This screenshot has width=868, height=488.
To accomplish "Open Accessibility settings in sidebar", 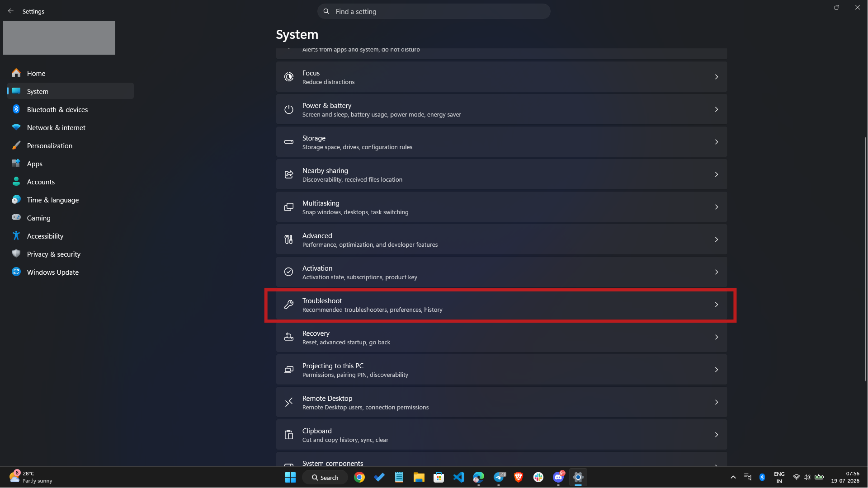I will [x=71, y=236].
